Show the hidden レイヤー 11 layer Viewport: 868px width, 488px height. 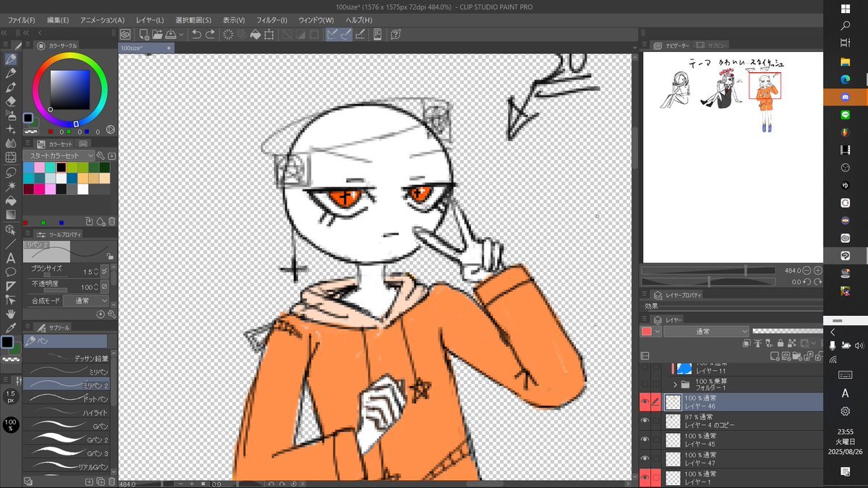tap(645, 367)
